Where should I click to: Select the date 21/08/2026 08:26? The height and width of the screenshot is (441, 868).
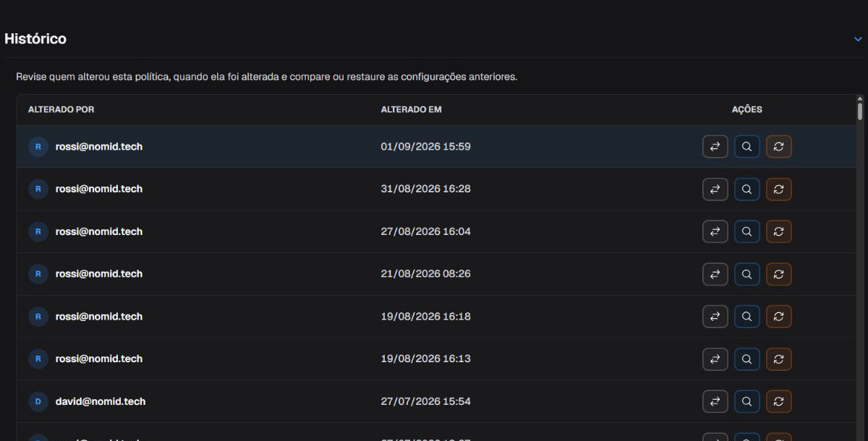[x=426, y=274]
